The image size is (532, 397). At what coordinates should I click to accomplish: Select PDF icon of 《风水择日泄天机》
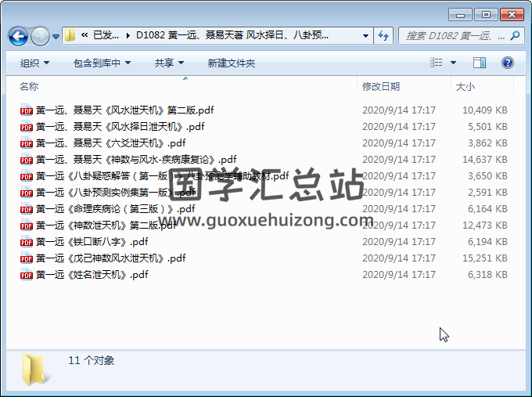coord(27,126)
